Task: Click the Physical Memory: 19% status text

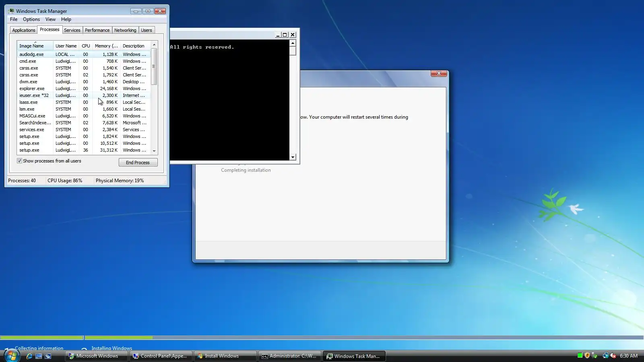Action: pyautogui.click(x=120, y=181)
